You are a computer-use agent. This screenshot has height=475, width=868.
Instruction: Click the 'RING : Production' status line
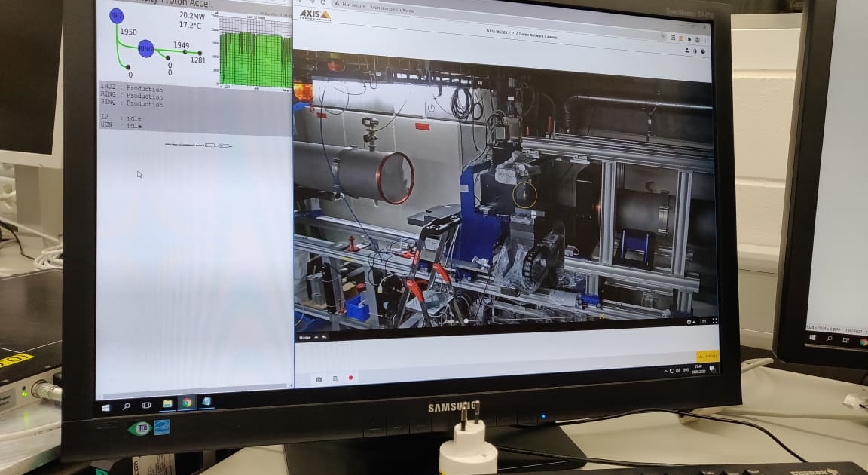click(x=132, y=96)
